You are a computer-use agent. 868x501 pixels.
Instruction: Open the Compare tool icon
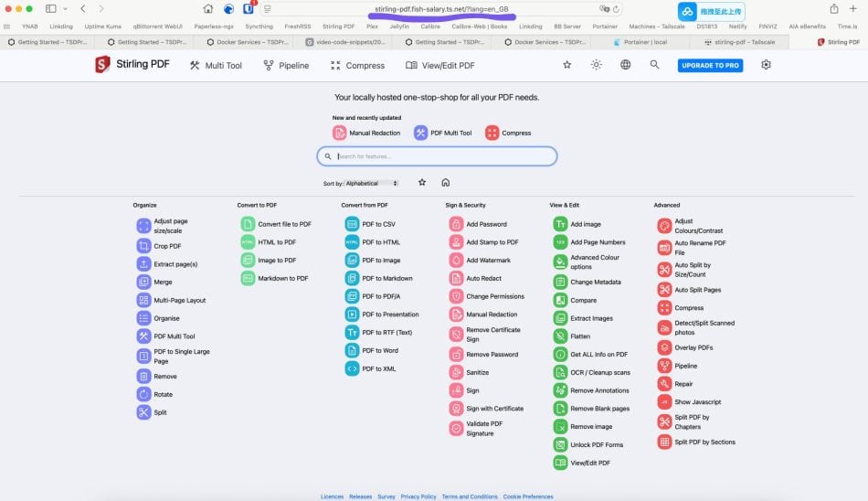click(560, 301)
